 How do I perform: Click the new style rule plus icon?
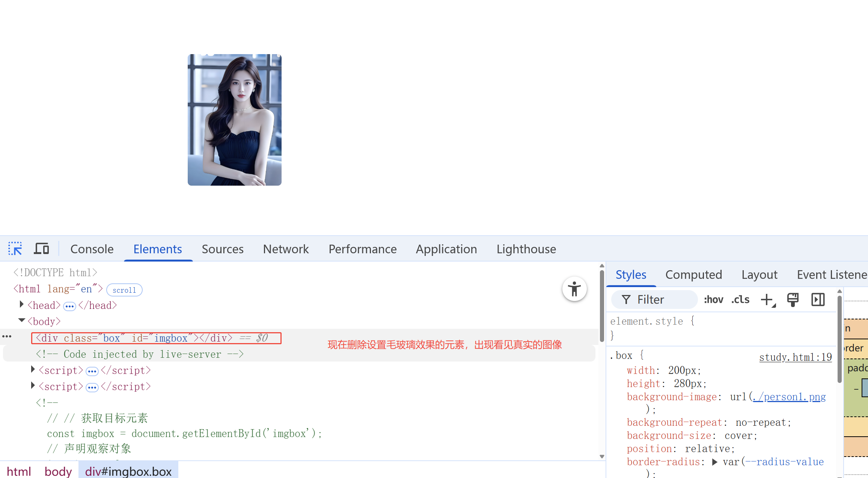point(767,300)
